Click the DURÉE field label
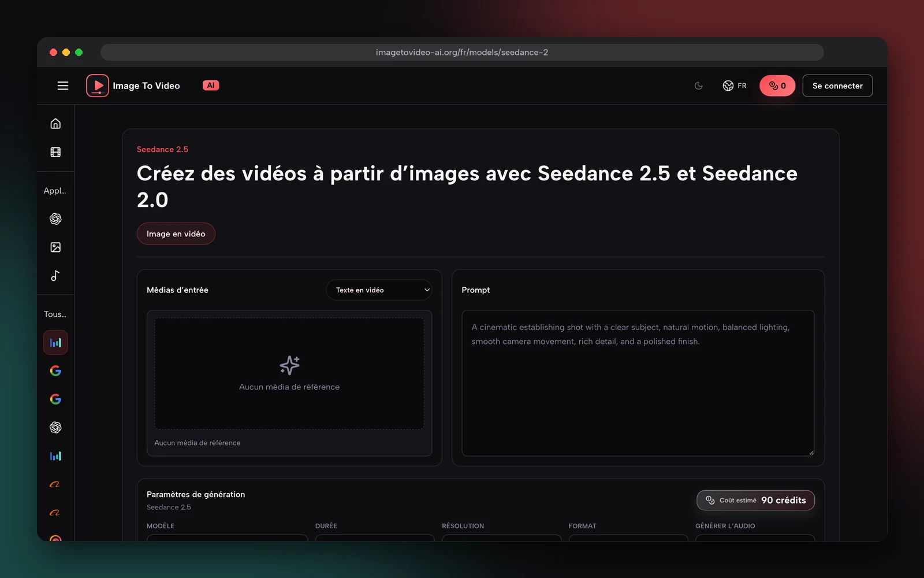This screenshot has width=924, height=578. (x=326, y=526)
